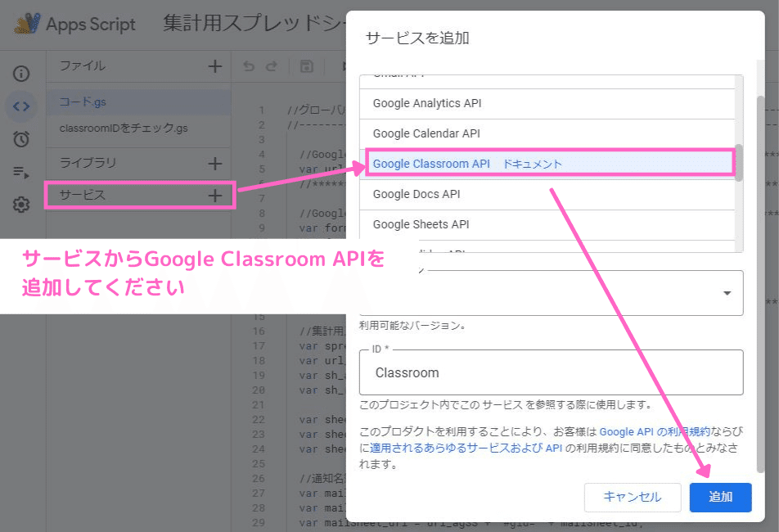
Task: Click the project title 集計用スプレッドシート
Action: pos(254,24)
